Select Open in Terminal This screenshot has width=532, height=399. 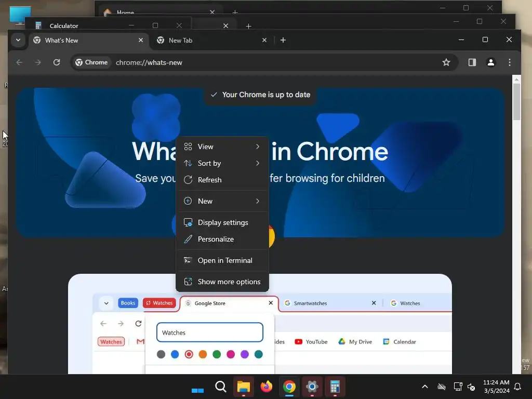[222, 261]
